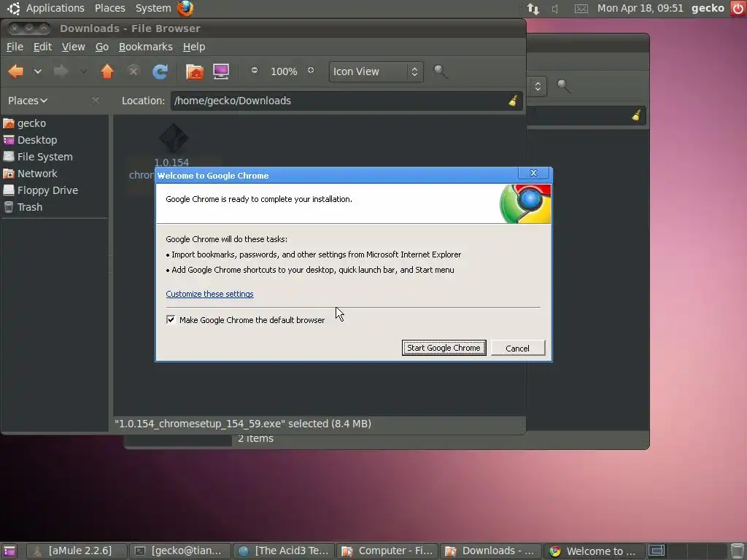Open the File menu
This screenshot has width=747, height=560.
pos(15,47)
